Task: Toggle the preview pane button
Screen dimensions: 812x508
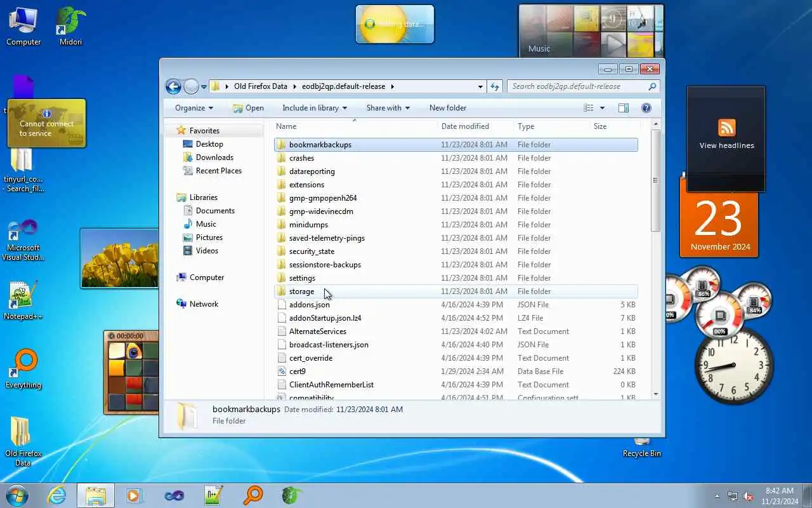Action: pyautogui.click(x=624, y=108)
